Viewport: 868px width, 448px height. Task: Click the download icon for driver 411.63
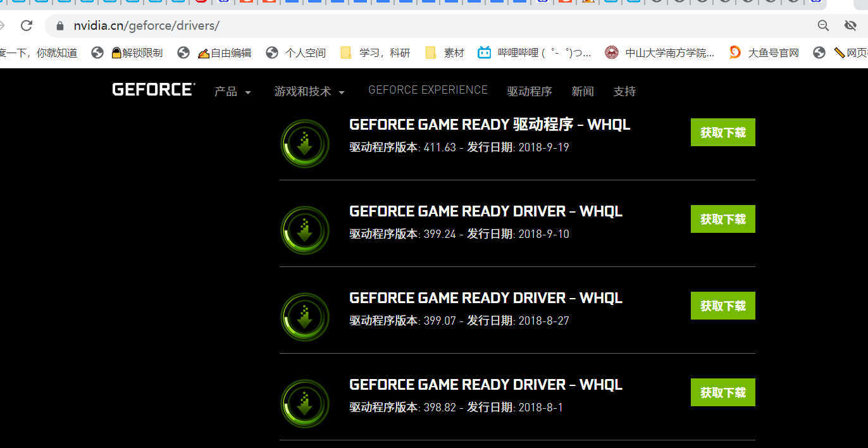(x=305, y=144)
